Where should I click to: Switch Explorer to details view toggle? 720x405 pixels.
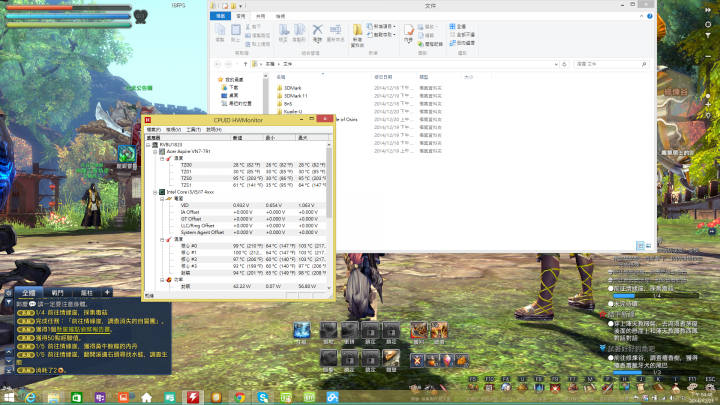coord(640,246)
